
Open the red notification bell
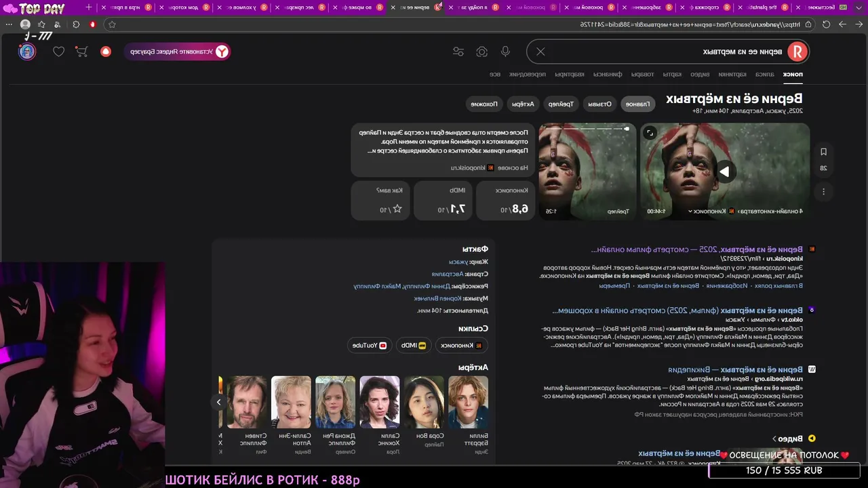pyautogui.click(x=106, y=52)
